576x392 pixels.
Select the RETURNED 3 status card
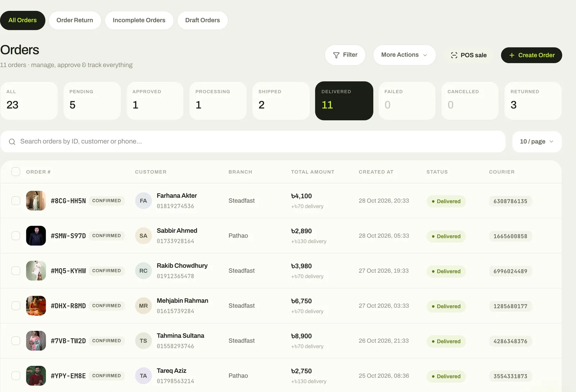pos(533,101)
